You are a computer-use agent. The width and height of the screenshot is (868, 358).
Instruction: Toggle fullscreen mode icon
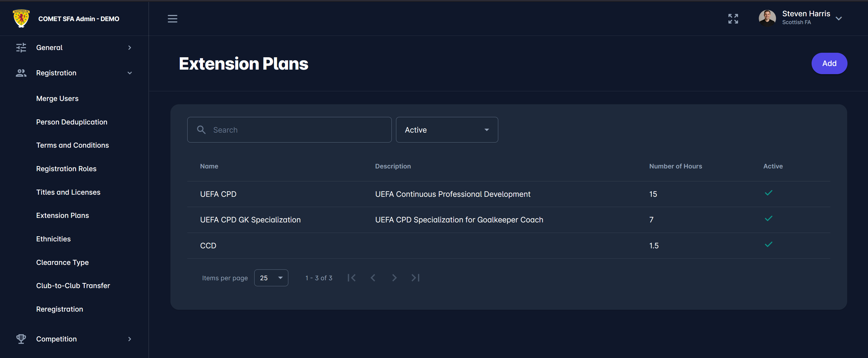coord(733,19)
